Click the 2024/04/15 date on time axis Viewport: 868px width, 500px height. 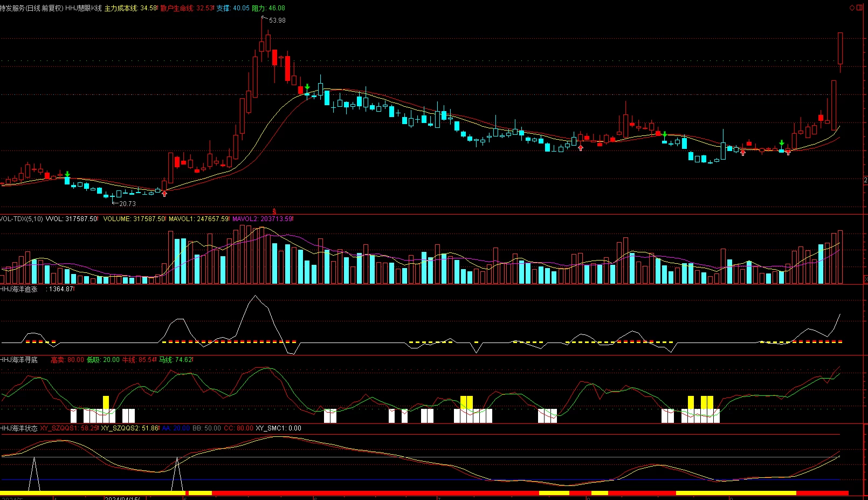click(122, 498)
